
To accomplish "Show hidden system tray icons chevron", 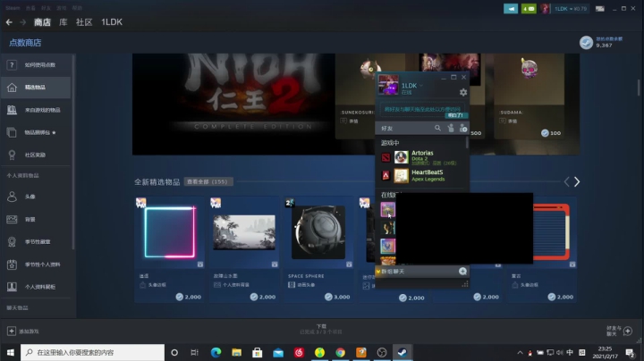I will 520,352.
